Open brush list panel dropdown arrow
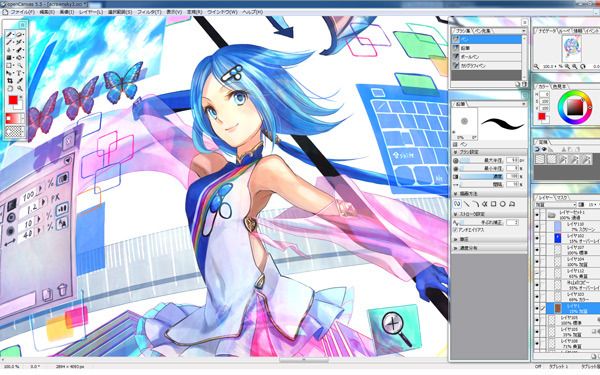Viewport: 600px width, 375px height. pos(524,31)
